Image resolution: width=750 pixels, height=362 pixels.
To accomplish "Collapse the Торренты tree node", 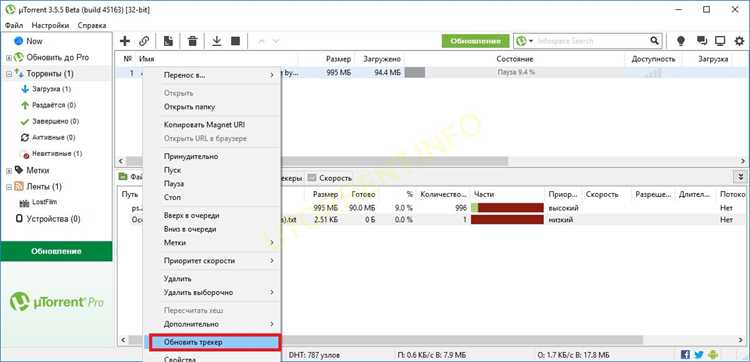I will pyautogui.click(x=9, y=74).
